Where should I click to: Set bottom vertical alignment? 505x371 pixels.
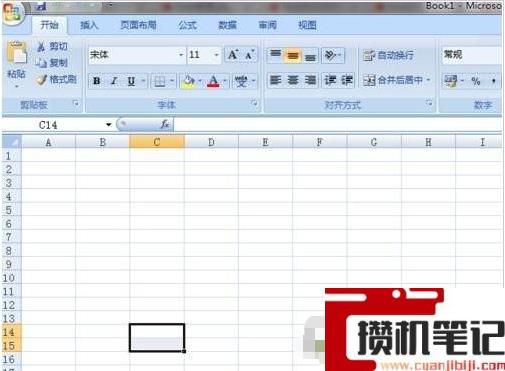(x=310, y=56)
